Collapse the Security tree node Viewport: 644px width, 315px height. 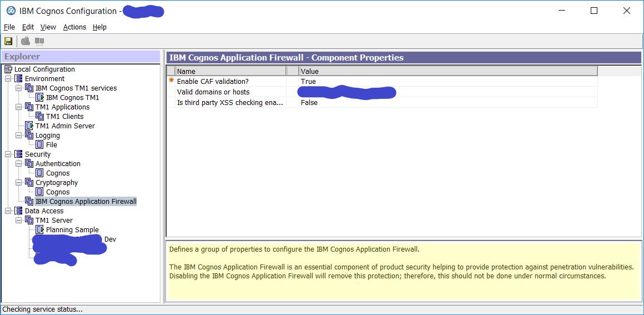[x=8, y=154]
